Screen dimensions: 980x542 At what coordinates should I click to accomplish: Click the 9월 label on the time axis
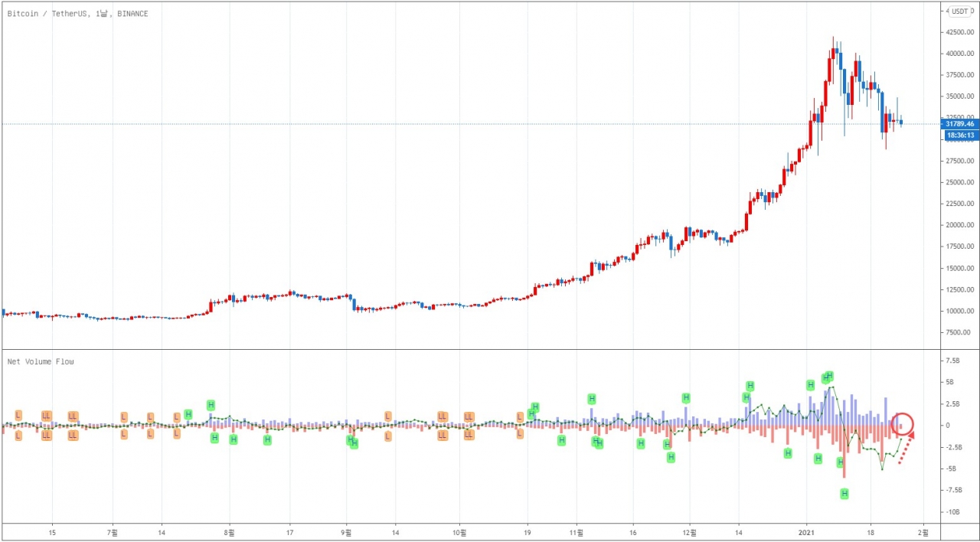347,531
